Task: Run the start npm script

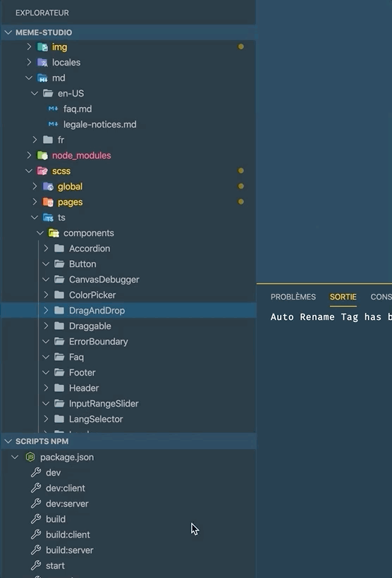Action: 55,565
